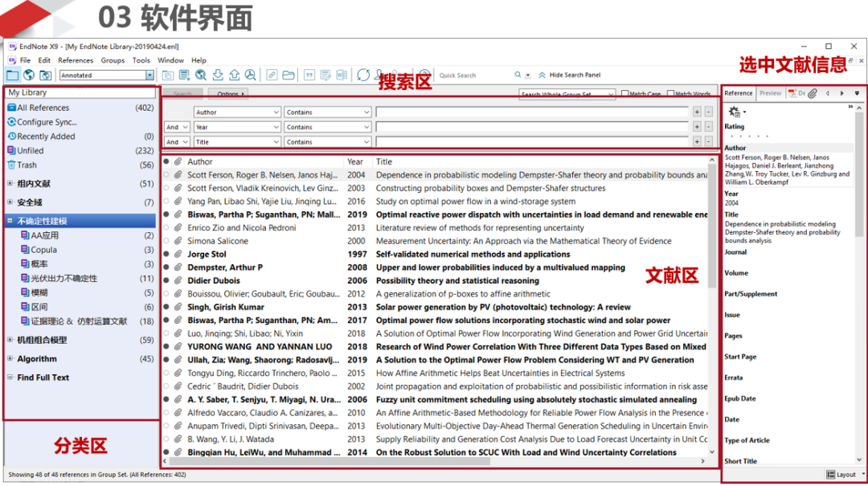This screenshot has height=486, width=868.
Task: Click the Open Link icon
Action: pyautogui.click(x=272, y=76)
